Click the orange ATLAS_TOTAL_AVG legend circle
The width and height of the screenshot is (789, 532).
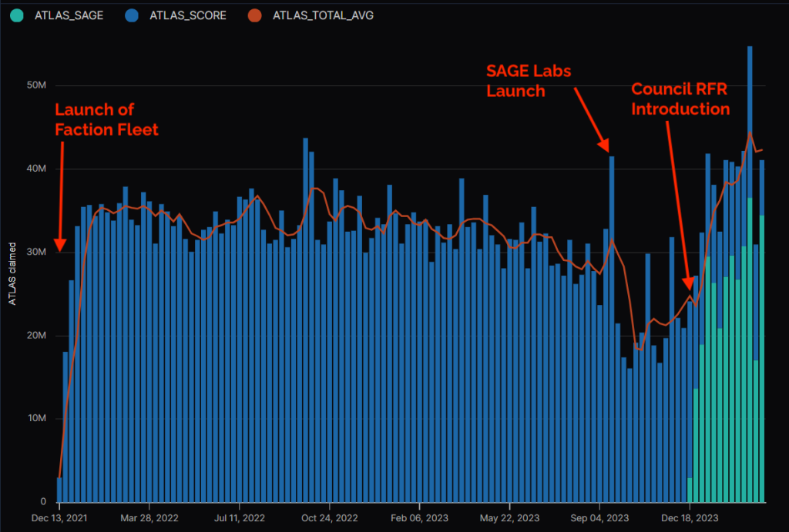pyautogui.click(x=257, y=15)
